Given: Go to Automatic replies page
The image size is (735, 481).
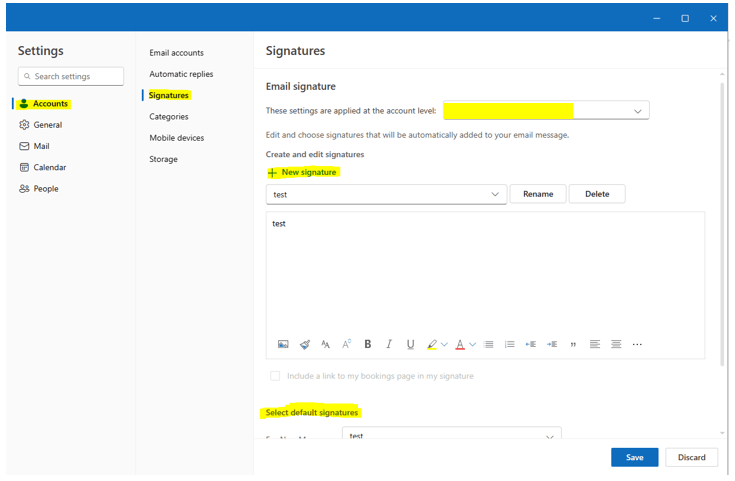Looking at the screenshot, I should click(x=181, y=74).
